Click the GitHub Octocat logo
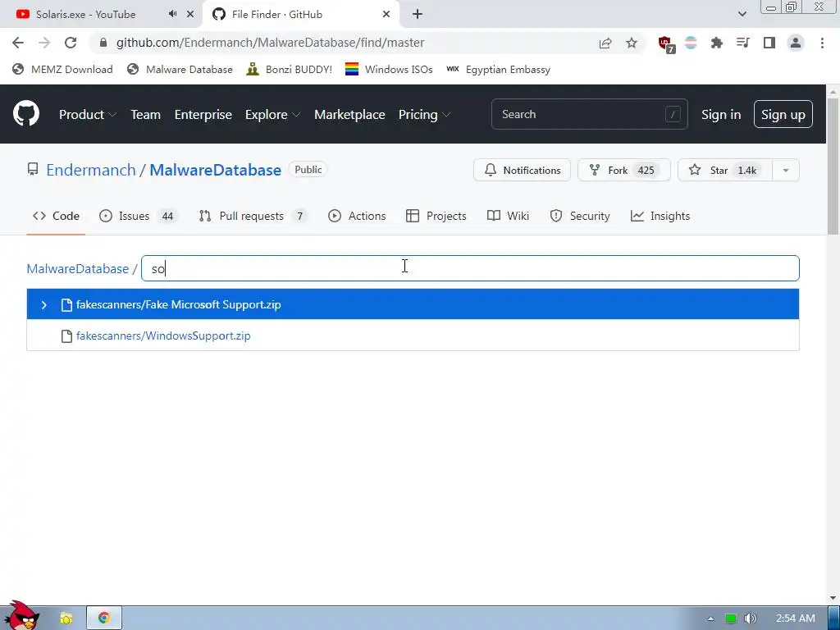Image resolution: width=840 pixels, height=630 pixels. pyautogui.click(x=26, y=113)
